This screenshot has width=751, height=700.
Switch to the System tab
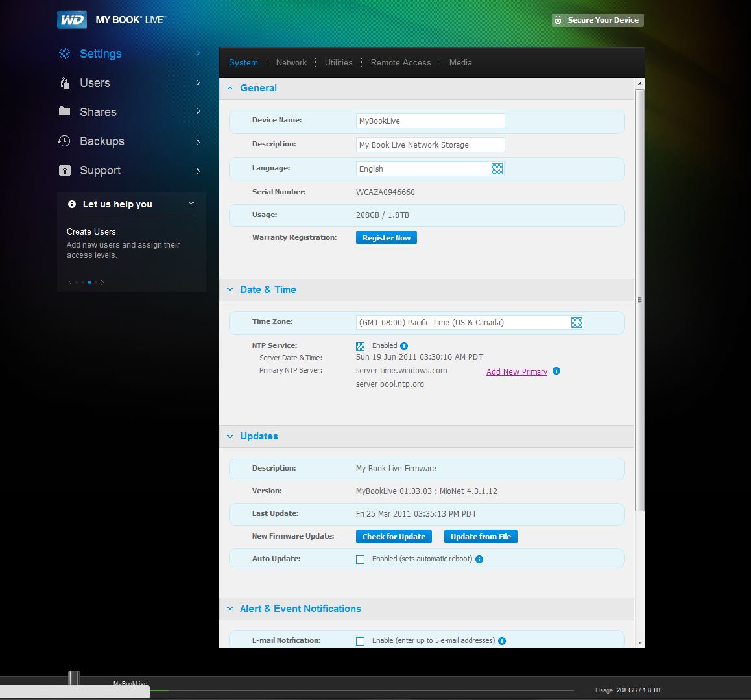pos(243,63)
